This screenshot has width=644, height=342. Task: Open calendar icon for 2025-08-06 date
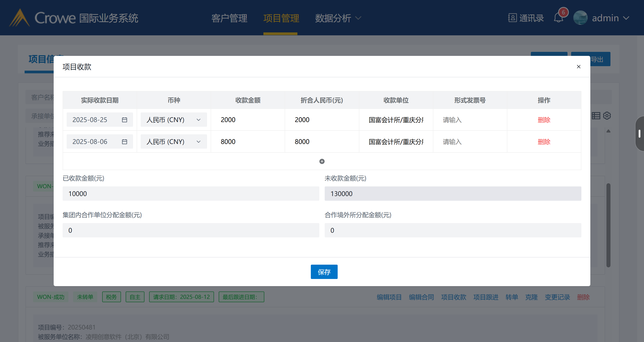(x=124, y=142)
